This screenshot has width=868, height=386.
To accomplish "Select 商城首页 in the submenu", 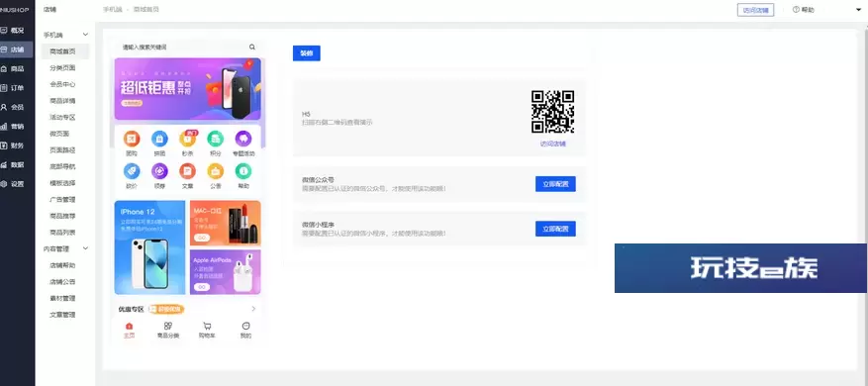I will [63, 51].
